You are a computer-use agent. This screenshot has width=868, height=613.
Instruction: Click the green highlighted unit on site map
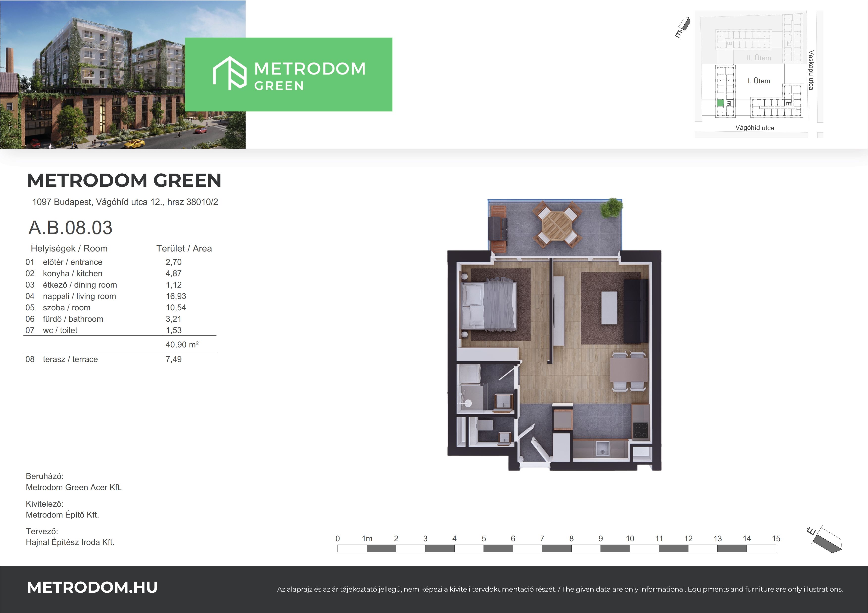(721, 103)
